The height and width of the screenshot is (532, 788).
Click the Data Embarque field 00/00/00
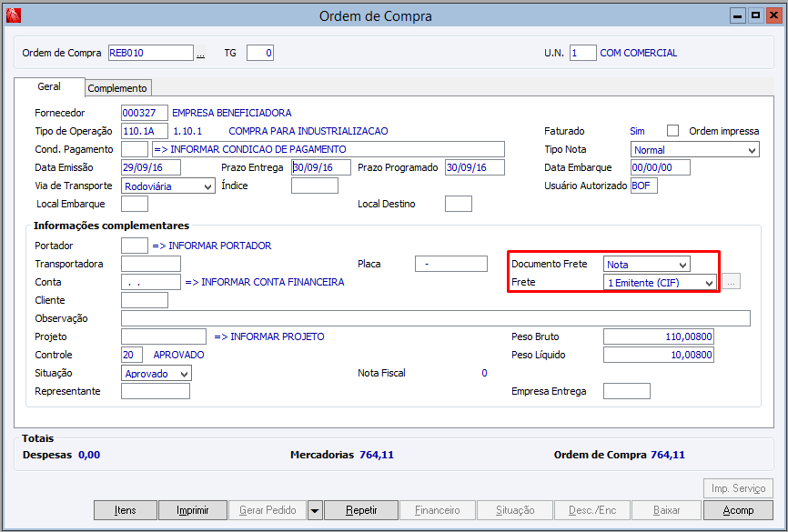pos(661,167)
